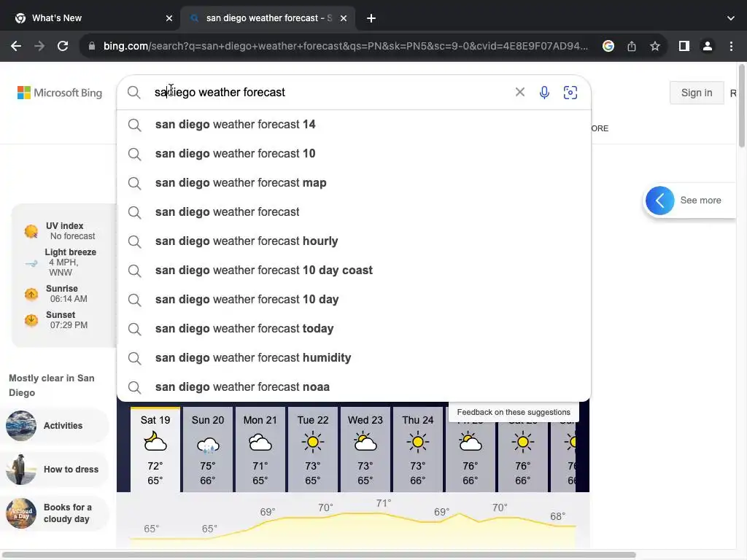Open the How to dress suggestion
The width and height of the screenshot is (747, 560).
click(55, 470)
